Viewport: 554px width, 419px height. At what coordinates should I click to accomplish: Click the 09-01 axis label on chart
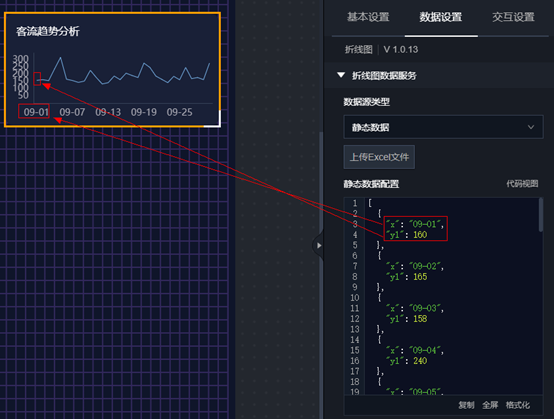point(36,112)
